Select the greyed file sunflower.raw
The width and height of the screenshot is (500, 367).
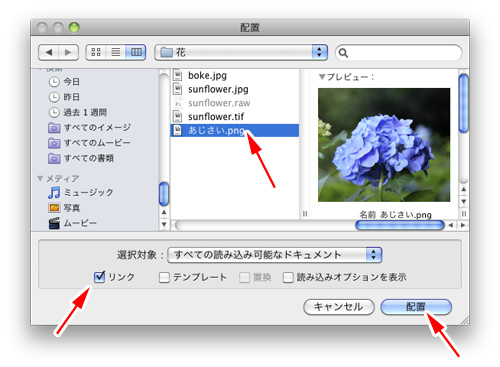219,103
